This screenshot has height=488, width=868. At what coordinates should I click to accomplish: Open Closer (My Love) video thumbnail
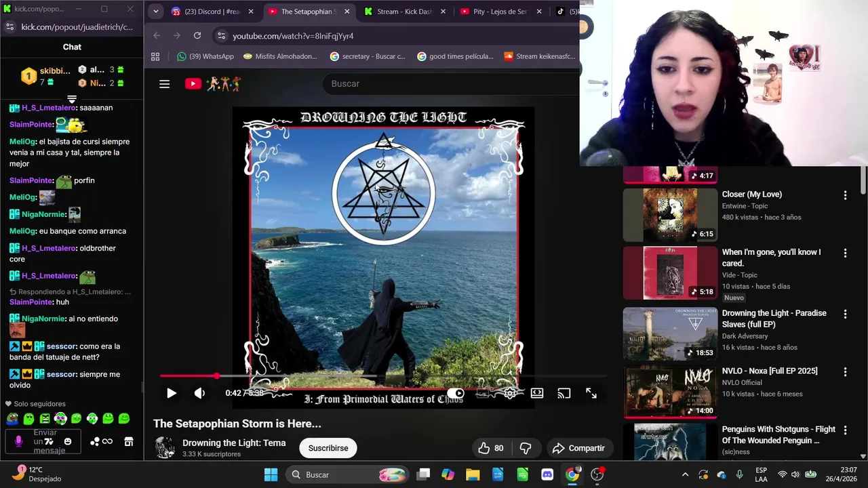pos(670,215)
